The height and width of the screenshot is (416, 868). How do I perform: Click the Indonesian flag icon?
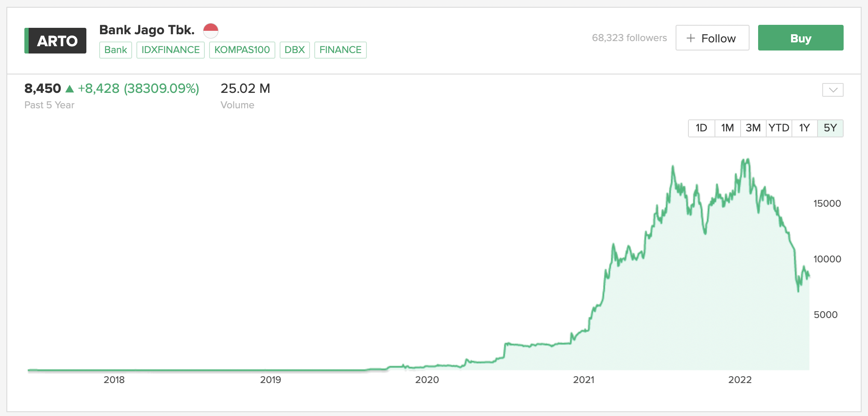pos(210,30)
